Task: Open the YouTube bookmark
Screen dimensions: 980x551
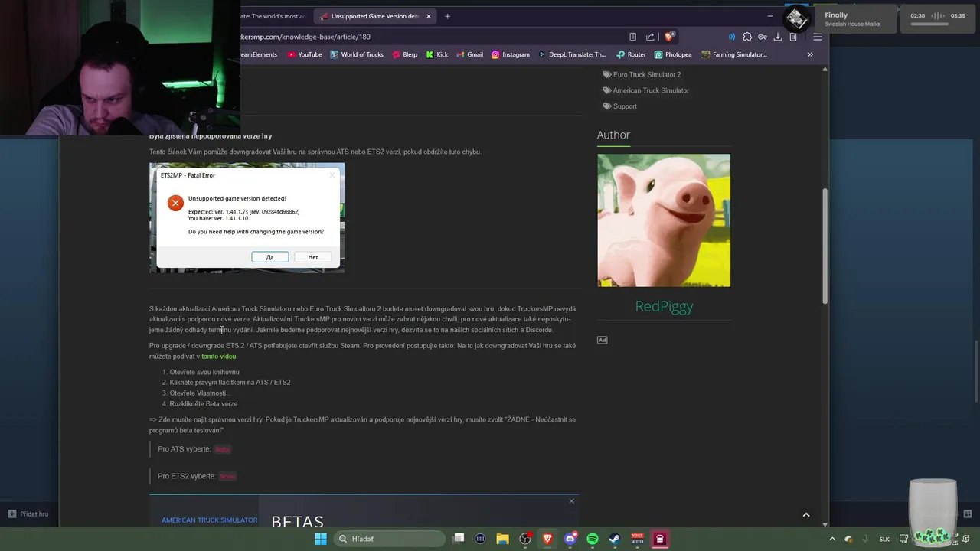Action: [x=304, y=54]
